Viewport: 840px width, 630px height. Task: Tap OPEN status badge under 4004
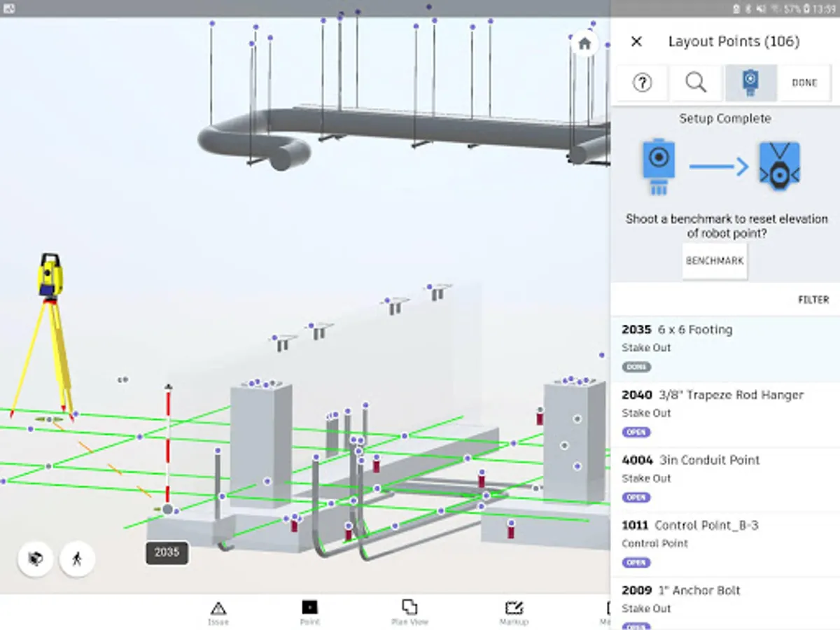click(x=636, y=498)
